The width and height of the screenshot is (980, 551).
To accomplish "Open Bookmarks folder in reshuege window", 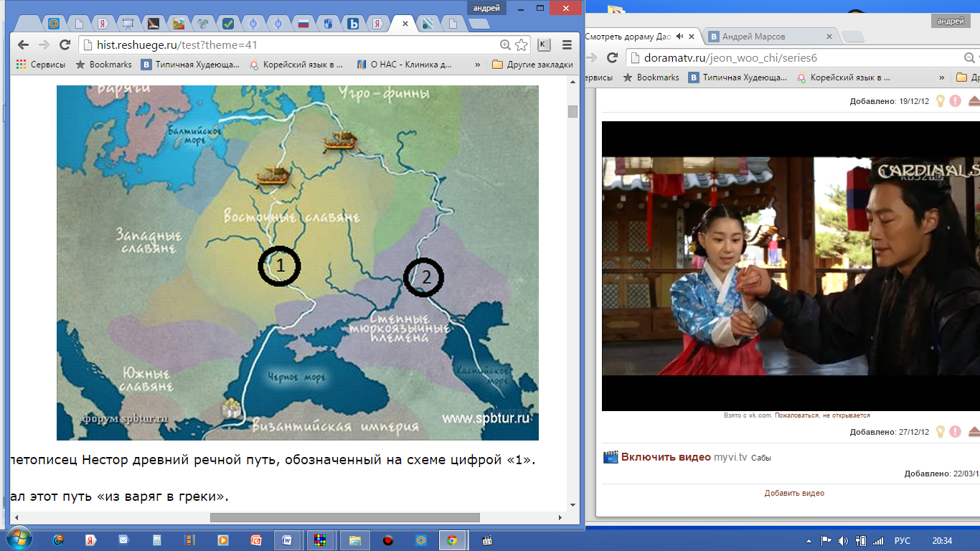I will click(104, 65).
